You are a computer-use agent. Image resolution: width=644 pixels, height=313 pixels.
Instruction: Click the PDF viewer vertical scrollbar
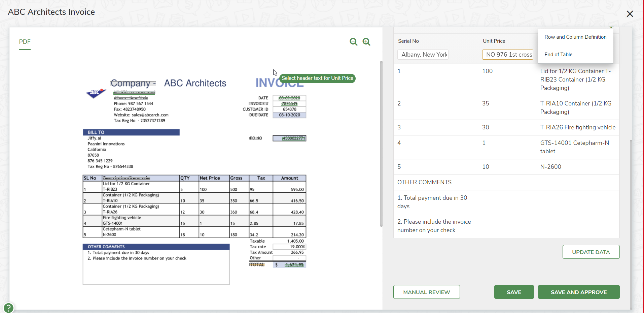click(x=381, y=144)
